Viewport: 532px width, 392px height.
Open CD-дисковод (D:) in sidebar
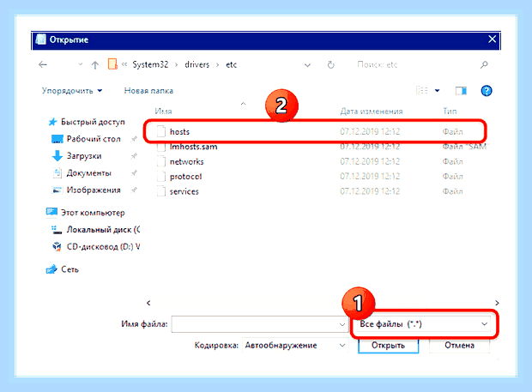pos(96,246)
